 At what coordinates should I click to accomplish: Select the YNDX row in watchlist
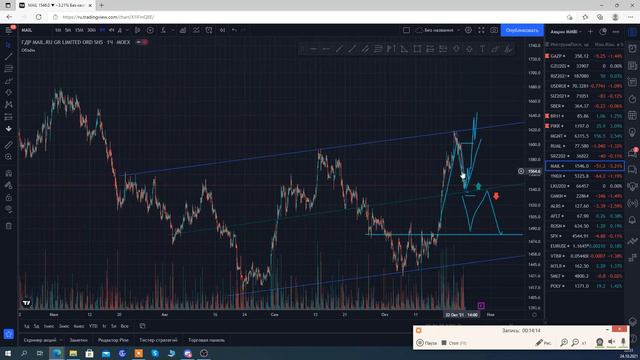click(585, 176)
